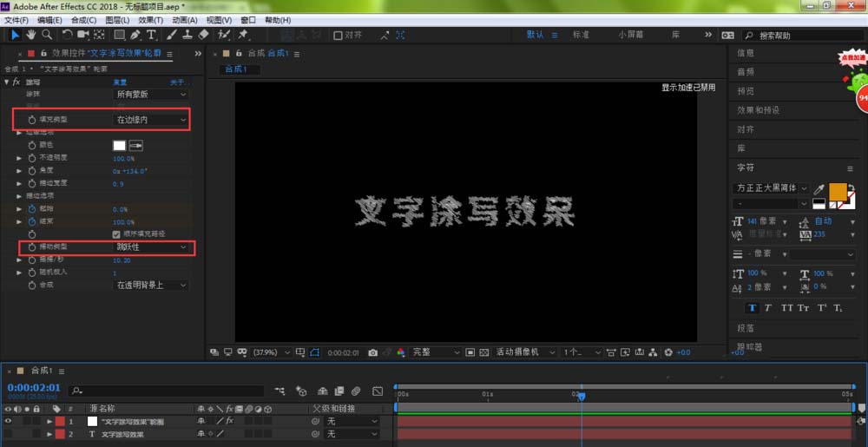Screen dimensions: 868x447
Task: Click the Draft 3D icon in timeline
Action: 301,391
